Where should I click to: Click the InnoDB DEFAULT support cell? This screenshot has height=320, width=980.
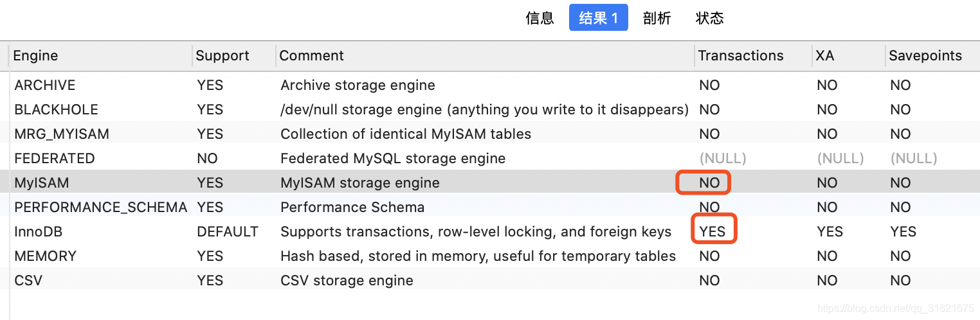tap(228, 232)
